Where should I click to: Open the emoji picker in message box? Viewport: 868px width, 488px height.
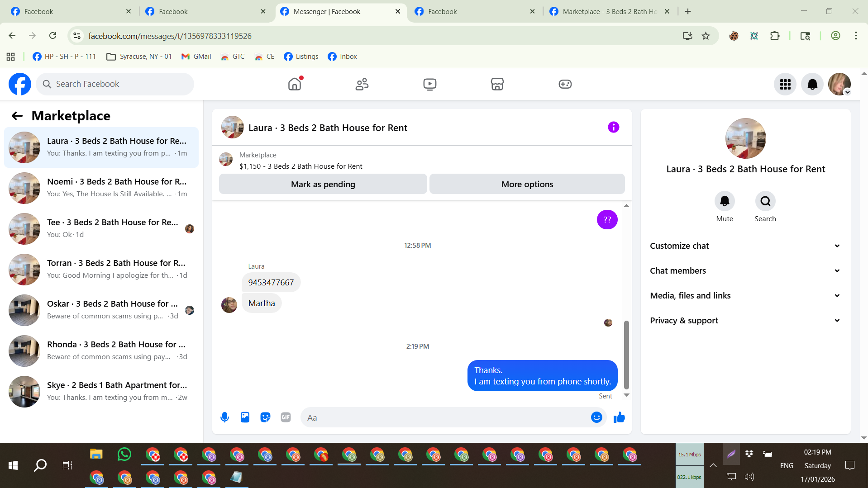point(596,417)
